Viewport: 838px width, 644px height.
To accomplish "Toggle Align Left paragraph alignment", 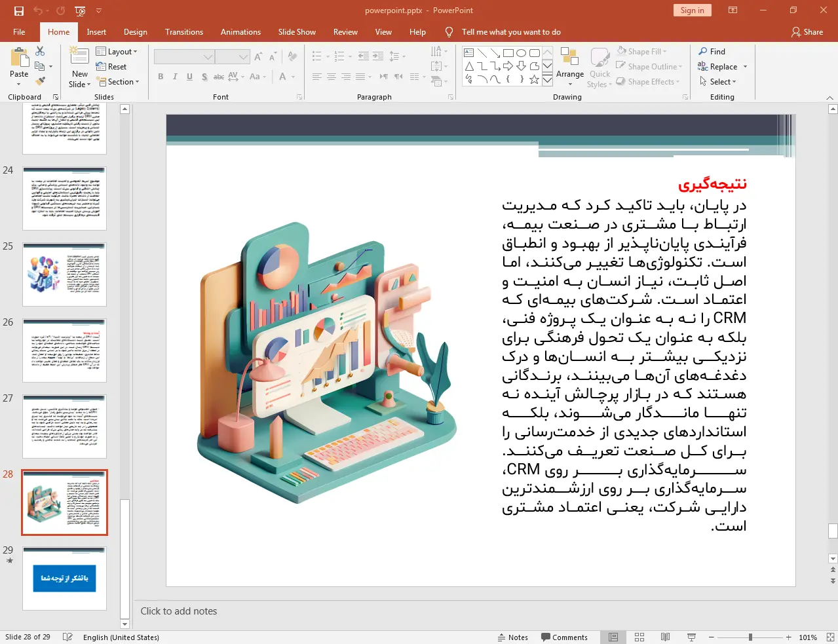I will (316, 77).
